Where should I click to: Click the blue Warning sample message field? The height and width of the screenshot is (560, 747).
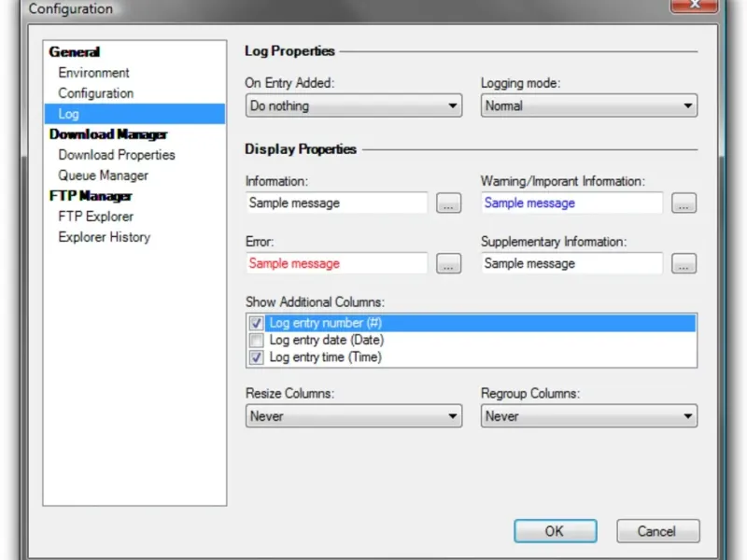pos(571,203)
